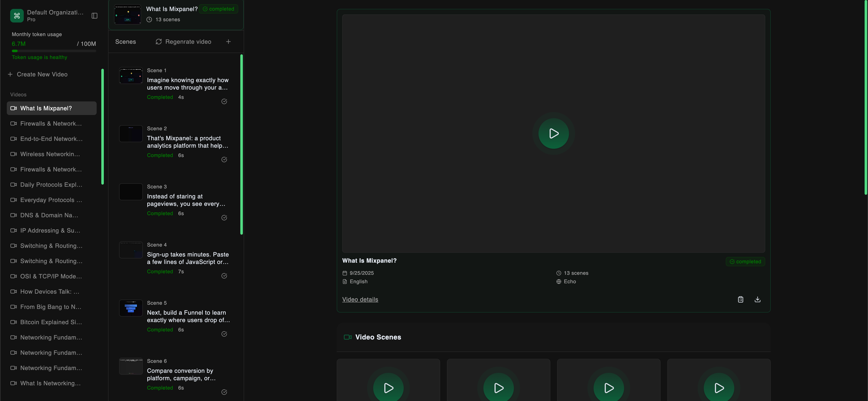Click Regenrate video button
Image resolution: width=868 pixels, height=401 pixels.
(184, 42)
